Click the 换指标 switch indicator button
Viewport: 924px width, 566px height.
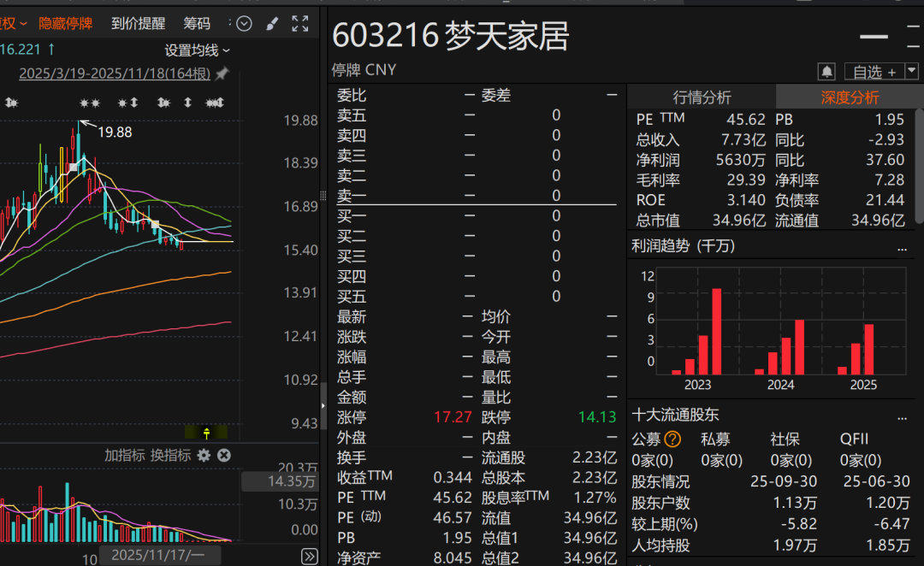pyautogui.click(x=170, y=455)
